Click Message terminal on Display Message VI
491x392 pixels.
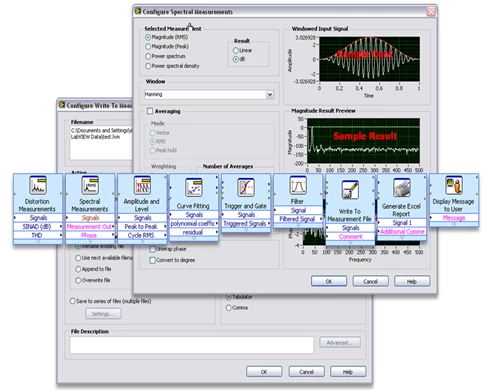(x=454, y=218)
